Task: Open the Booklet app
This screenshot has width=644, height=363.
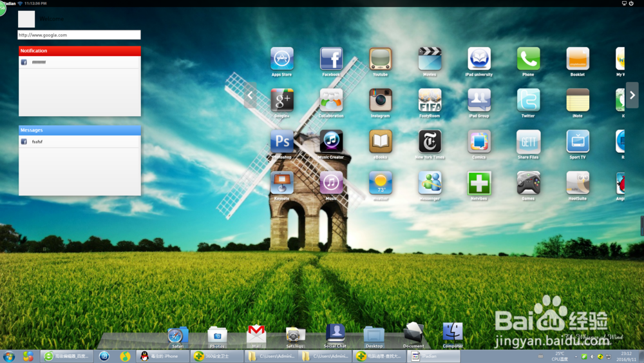Action: click(x=578, y=59)
